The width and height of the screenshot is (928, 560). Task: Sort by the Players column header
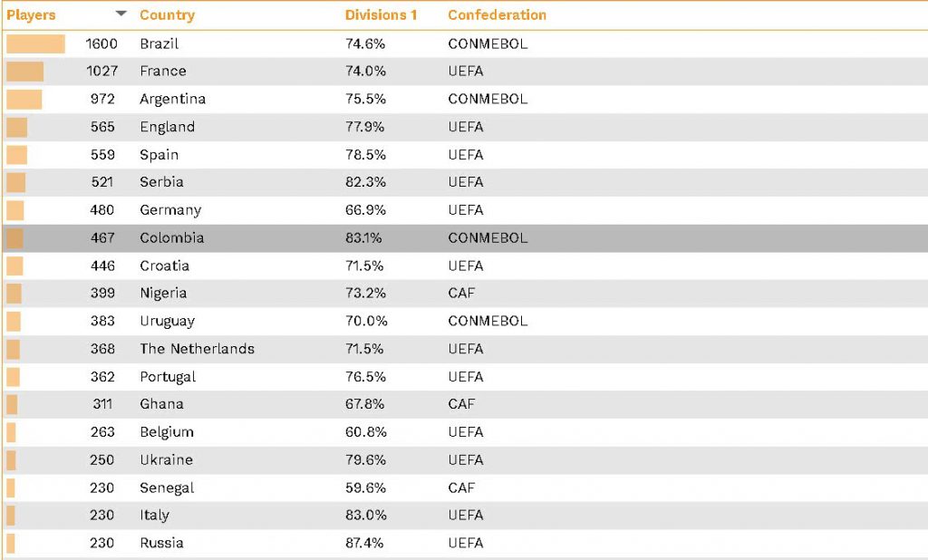point(32,15)
